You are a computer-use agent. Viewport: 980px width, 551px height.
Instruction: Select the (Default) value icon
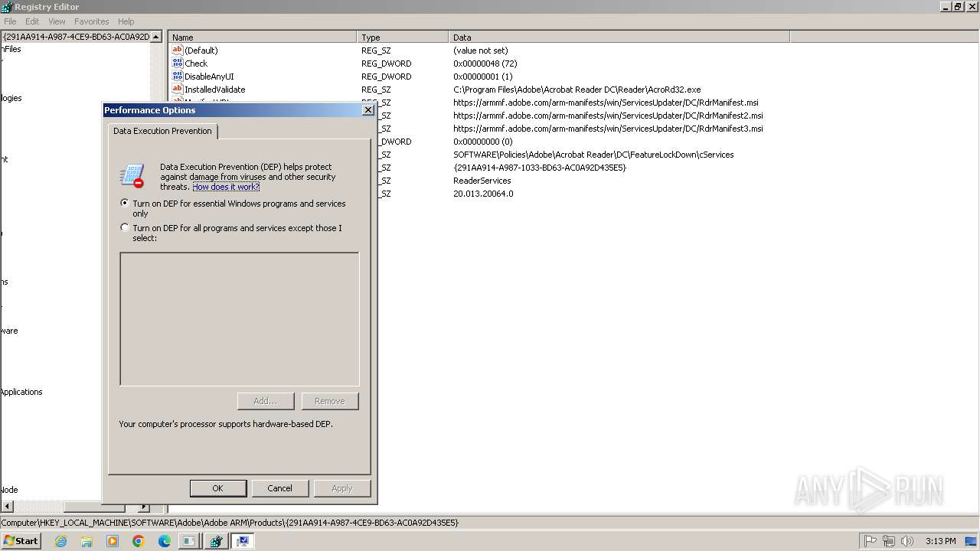[178, 51]
